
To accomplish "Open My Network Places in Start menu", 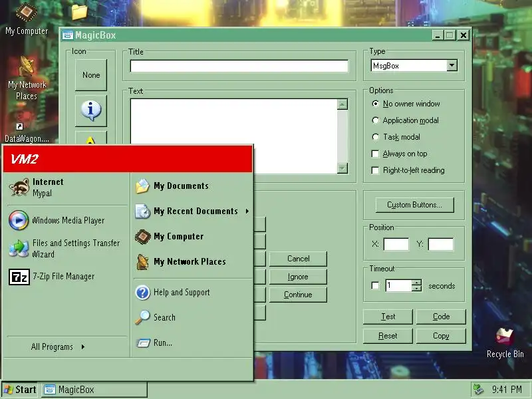I will (x=192, y=261).
